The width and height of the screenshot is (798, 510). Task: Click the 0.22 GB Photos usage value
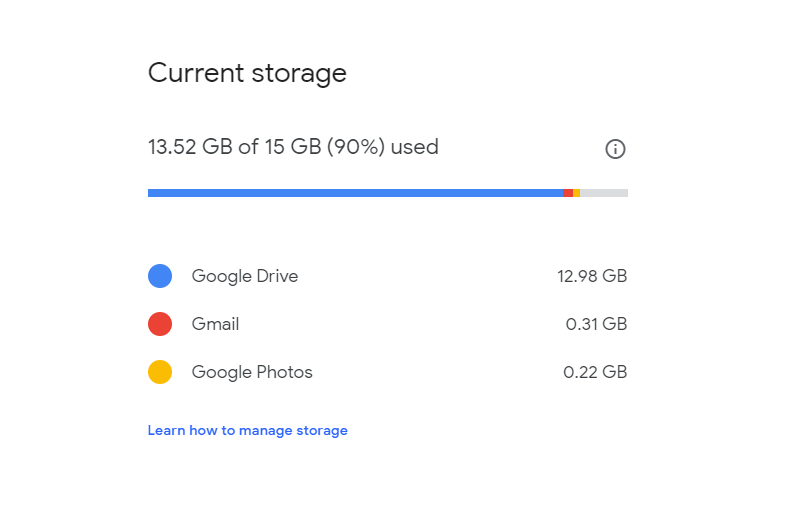pyautogui.click(x=595, y=372)
